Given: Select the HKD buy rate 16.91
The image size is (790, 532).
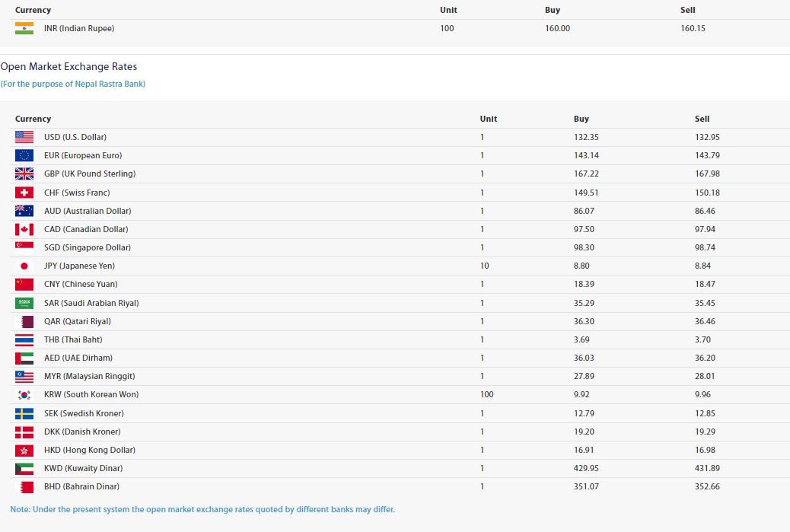Looking at the screenshot, I should pyautogui.click(x=584, y=450).
